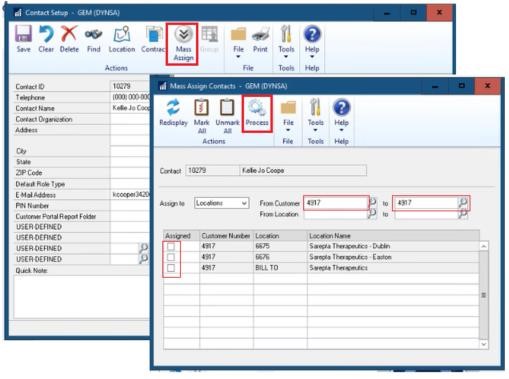
Task: Click Customer Number column header
Action: click(x=226, y=236)
